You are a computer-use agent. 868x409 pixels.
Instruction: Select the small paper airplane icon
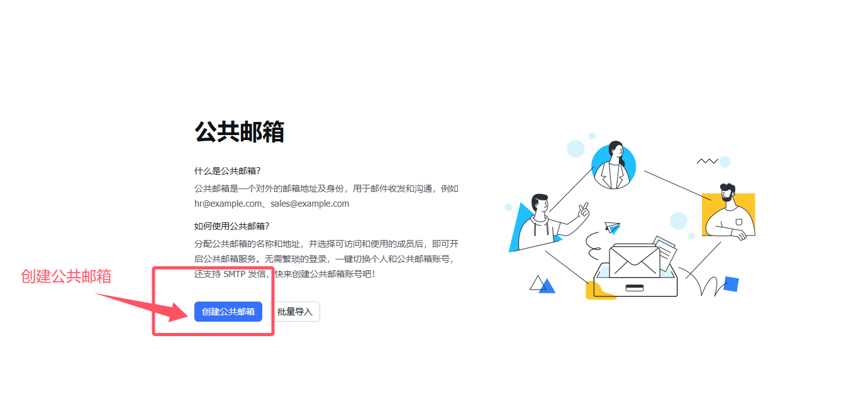pos(612,227)
